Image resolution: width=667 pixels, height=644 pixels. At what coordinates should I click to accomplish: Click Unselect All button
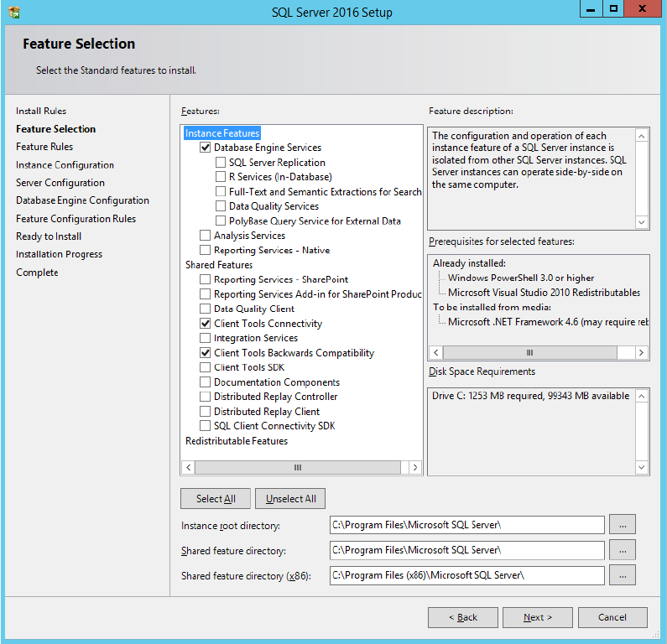pyautogui.click(x=290, y=499)
